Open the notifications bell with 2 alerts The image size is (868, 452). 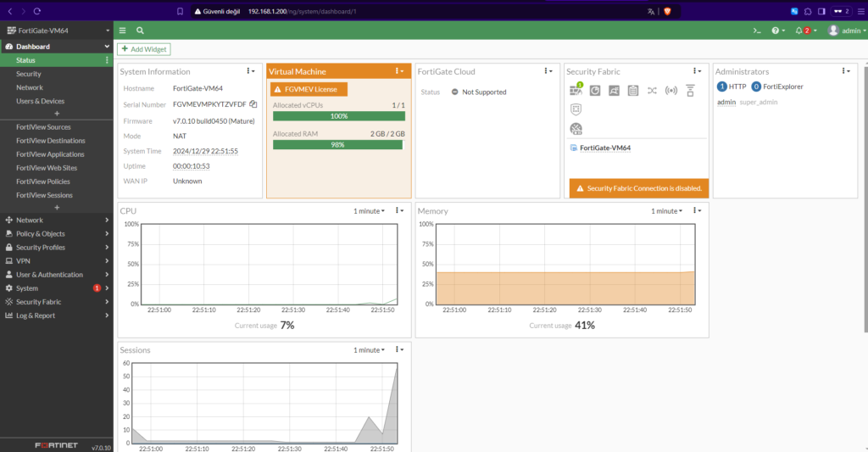[x=806, y=31]
